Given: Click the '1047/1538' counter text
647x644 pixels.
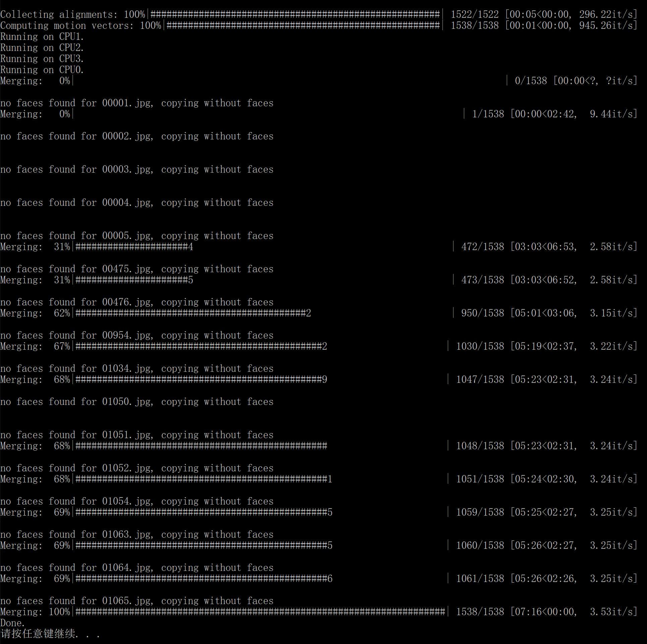Looking at the screenshot, I should click(480, 379).
